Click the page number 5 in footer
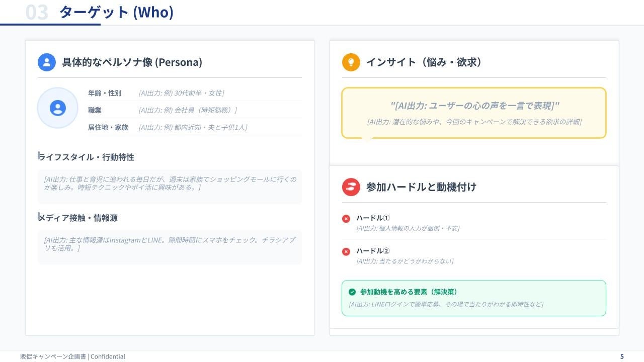Viewport: 644px width, 362px height. click(622, 356)
